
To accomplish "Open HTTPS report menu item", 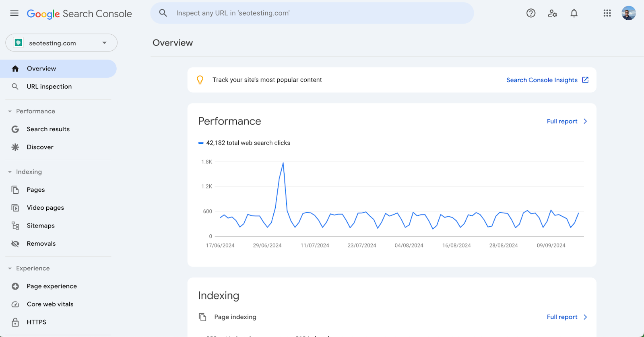I will click(58, 322).
